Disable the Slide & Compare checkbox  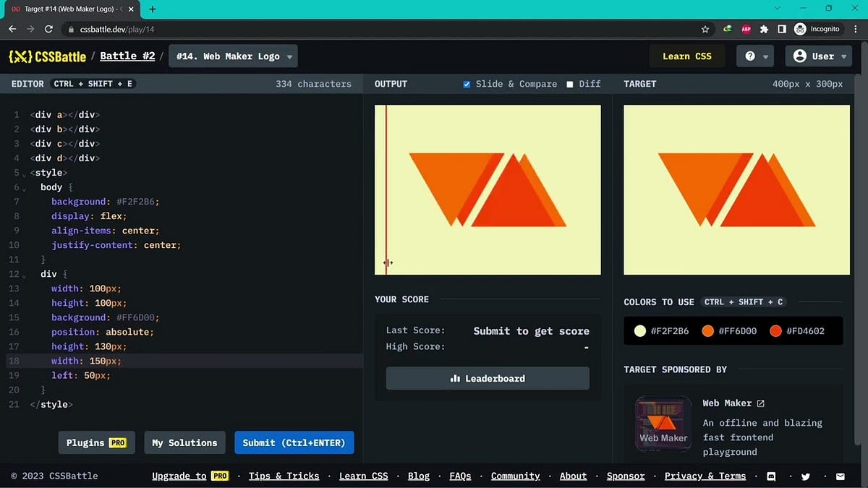(467, 84)
